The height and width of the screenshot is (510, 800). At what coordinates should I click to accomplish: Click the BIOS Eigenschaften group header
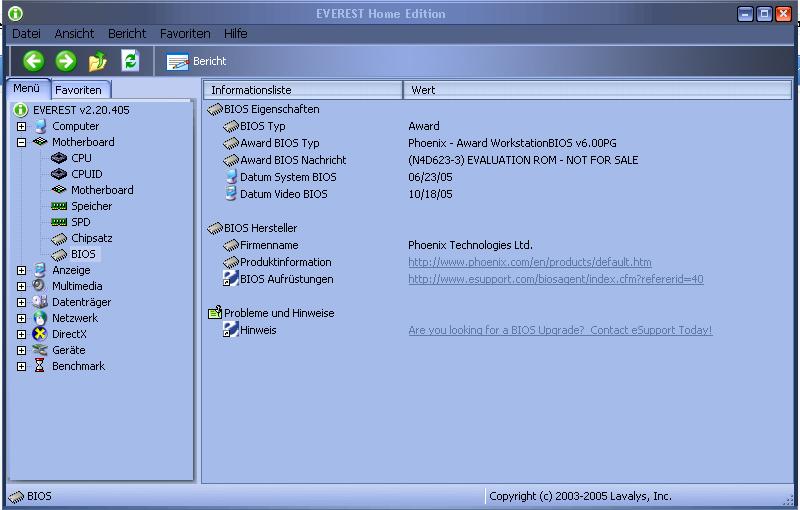pos(271,109)
